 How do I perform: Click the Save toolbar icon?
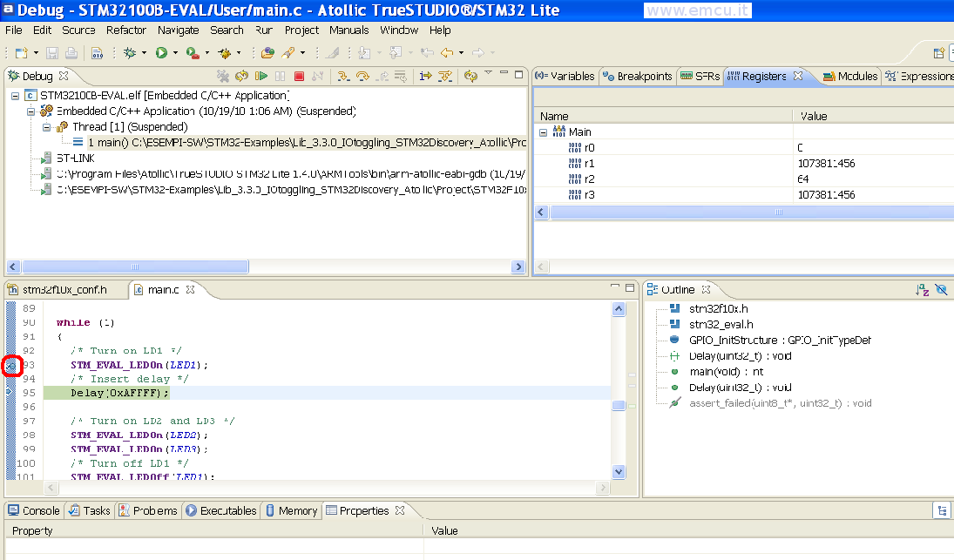[x=52, y=53]
